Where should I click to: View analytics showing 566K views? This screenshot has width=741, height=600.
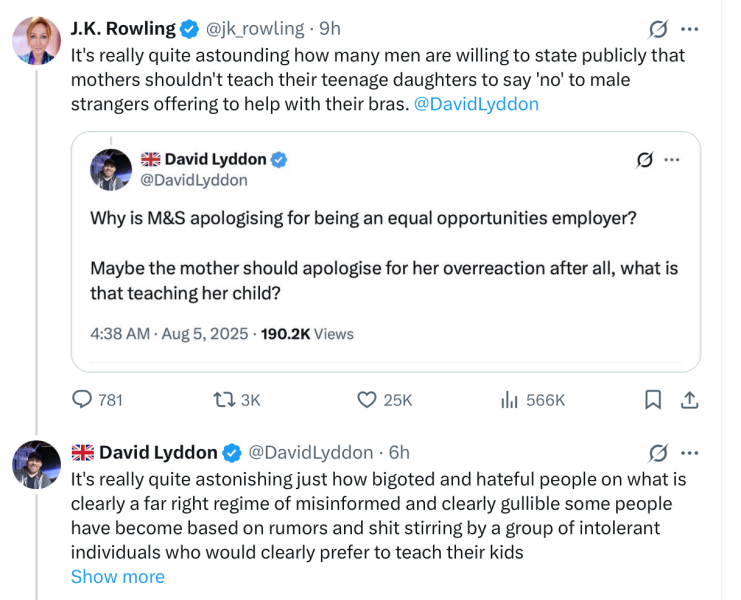coord(509,400)
